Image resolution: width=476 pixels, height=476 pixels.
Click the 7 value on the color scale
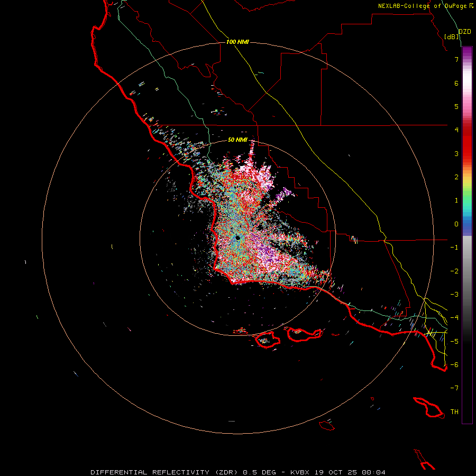pos(456,59)
